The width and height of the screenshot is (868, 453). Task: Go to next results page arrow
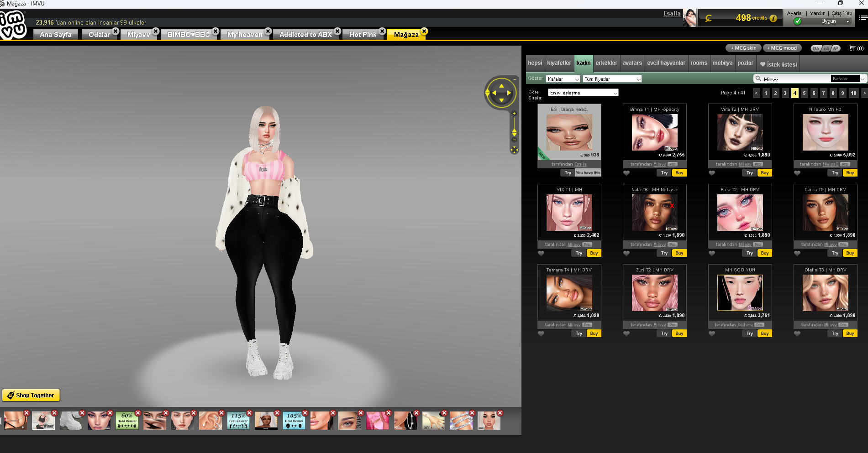point(864,93)
